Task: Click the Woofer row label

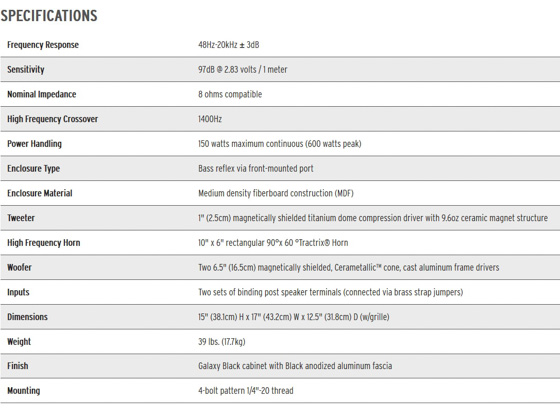Action: 19,267
